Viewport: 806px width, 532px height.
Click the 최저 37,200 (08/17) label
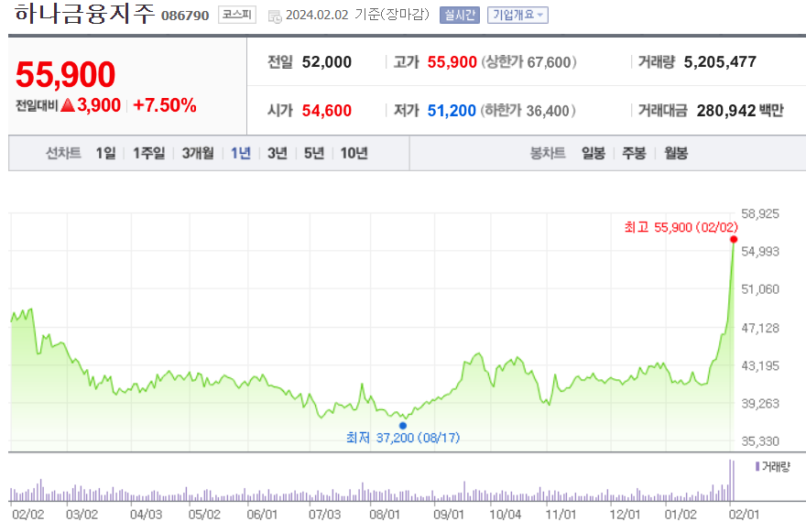click(x=403, y=438)
